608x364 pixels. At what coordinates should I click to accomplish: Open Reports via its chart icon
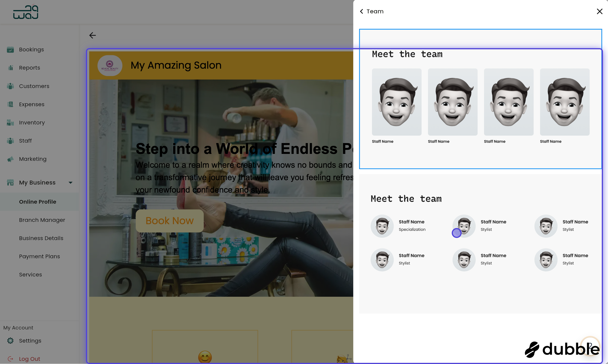[10, 68]
